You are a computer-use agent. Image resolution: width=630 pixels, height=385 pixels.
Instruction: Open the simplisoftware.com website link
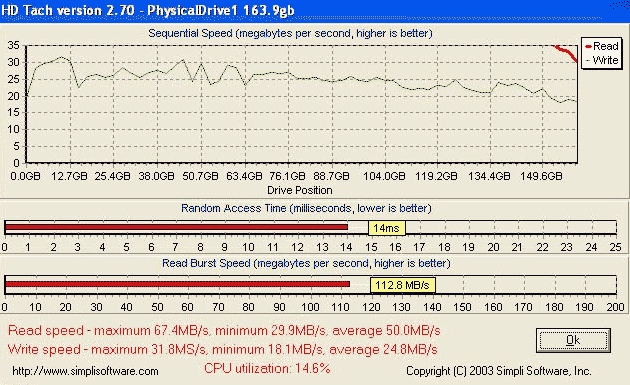(x=85, y=371)
